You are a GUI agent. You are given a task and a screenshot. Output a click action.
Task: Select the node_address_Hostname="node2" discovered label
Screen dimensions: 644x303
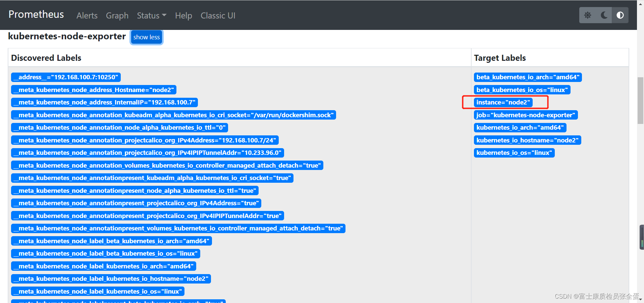click(94, 90)
